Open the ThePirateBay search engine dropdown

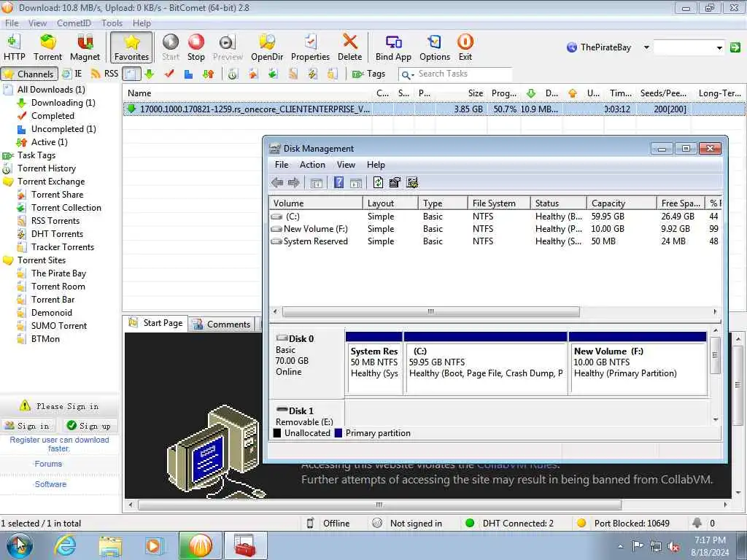tap(646, 47)
